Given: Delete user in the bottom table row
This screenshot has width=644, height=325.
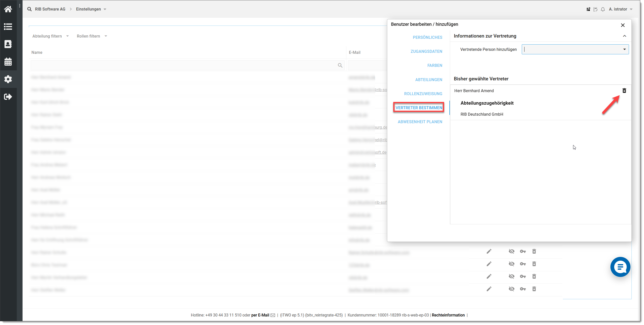Looking at the screenshot, I should click(x=534, y=289).
